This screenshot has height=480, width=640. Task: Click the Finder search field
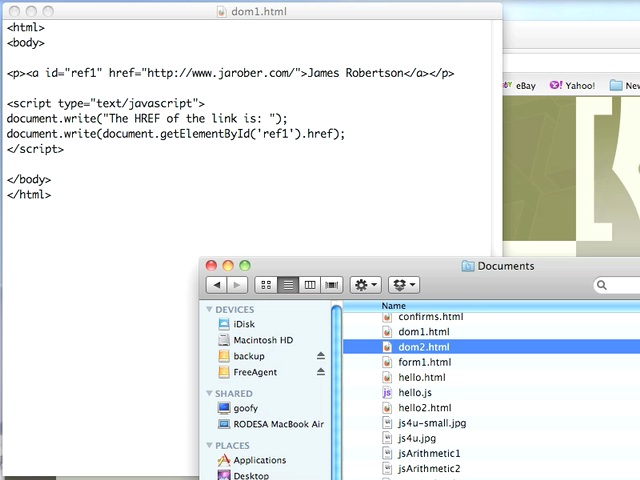pyautogui.click(x=617, y=285)
